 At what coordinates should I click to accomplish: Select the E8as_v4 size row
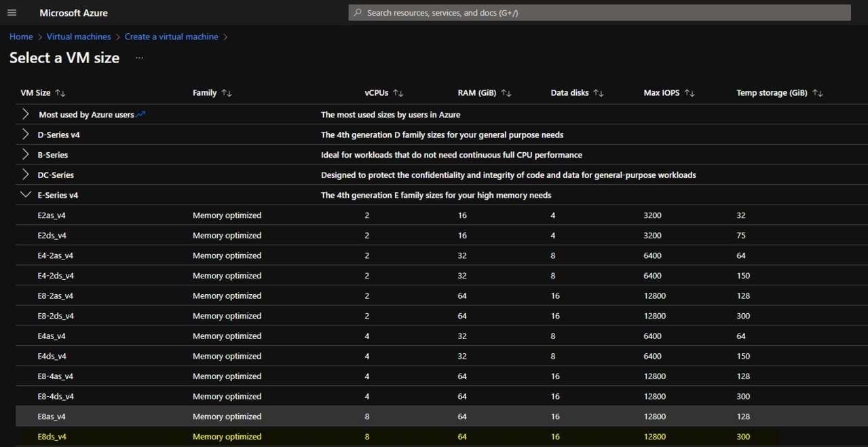[441, 416]
